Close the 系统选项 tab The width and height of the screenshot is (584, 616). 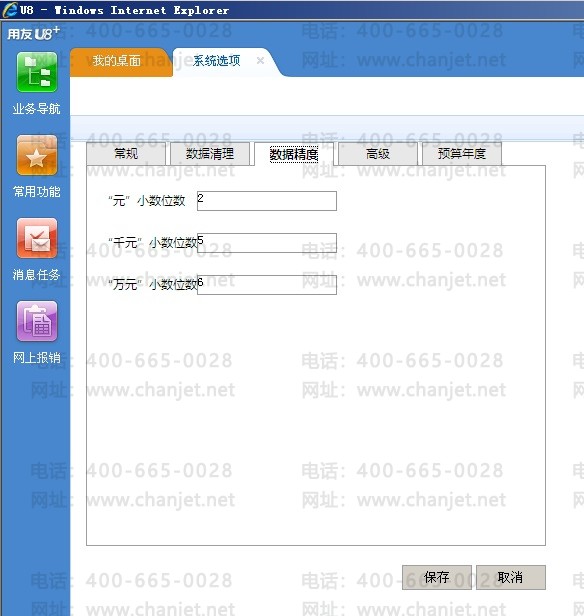[260, 60]
